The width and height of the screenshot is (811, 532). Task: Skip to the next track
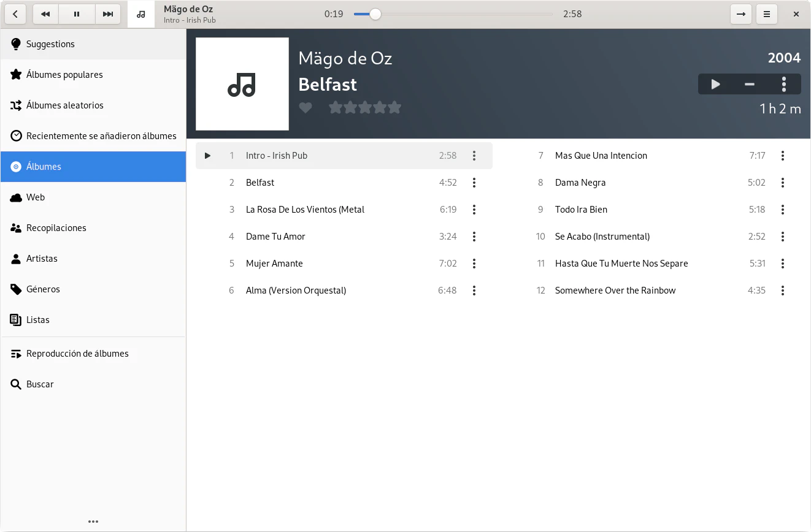coord(108,14)
